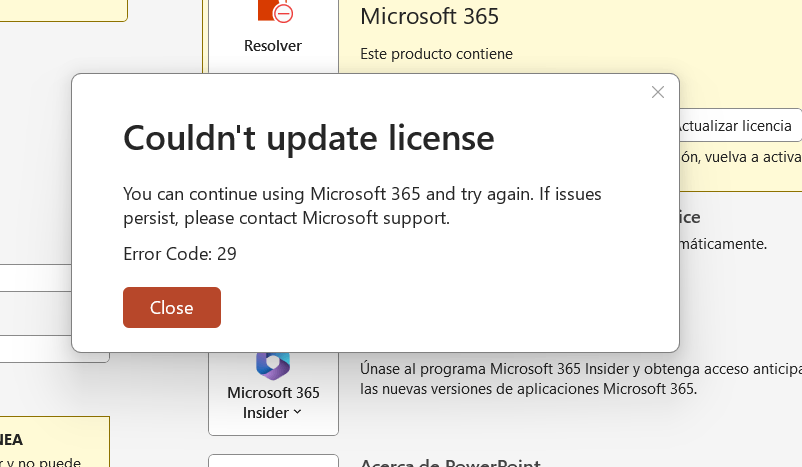Click the Resolver button behind the dialog
The height and width of the screenshot is (467, 802).
click(273, 36)
